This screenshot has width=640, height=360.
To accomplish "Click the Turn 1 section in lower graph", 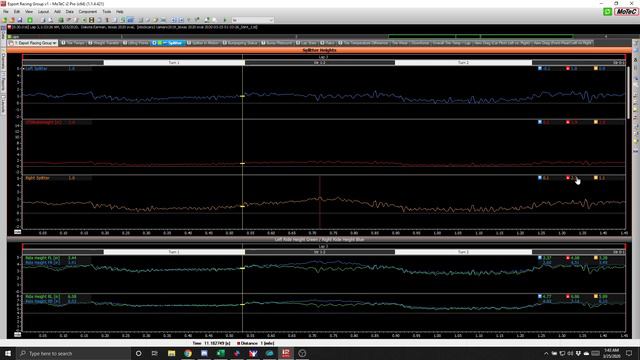I will coord(174,252).
